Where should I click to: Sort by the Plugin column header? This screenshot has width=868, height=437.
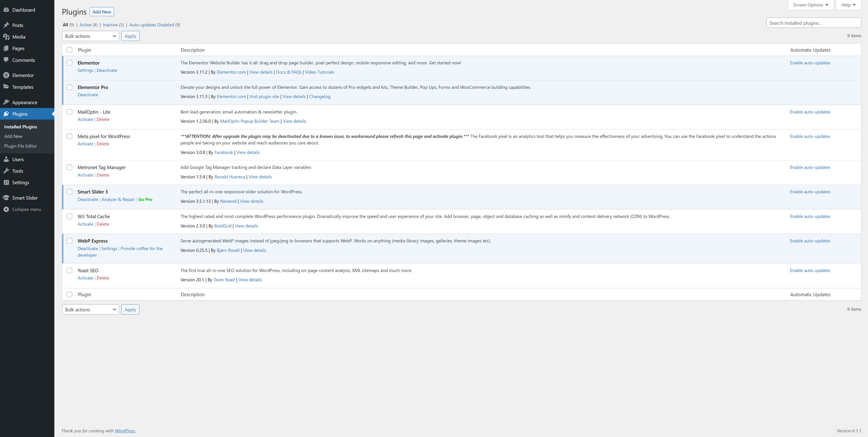(84, 50)
